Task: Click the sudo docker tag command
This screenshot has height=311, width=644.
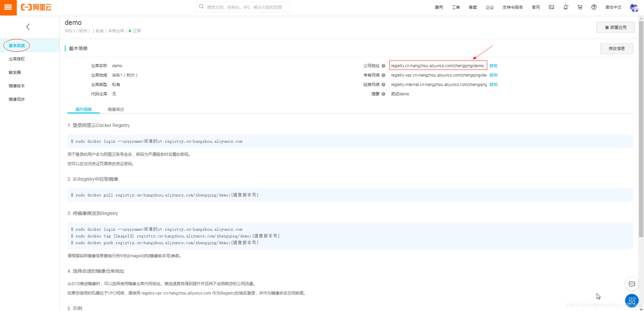Action: coord(175,236)
